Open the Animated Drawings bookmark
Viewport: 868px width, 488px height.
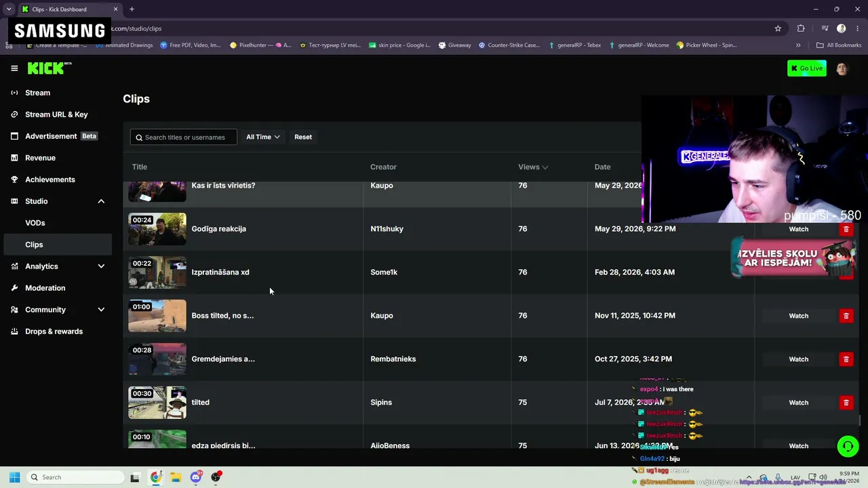coord(124,45)
